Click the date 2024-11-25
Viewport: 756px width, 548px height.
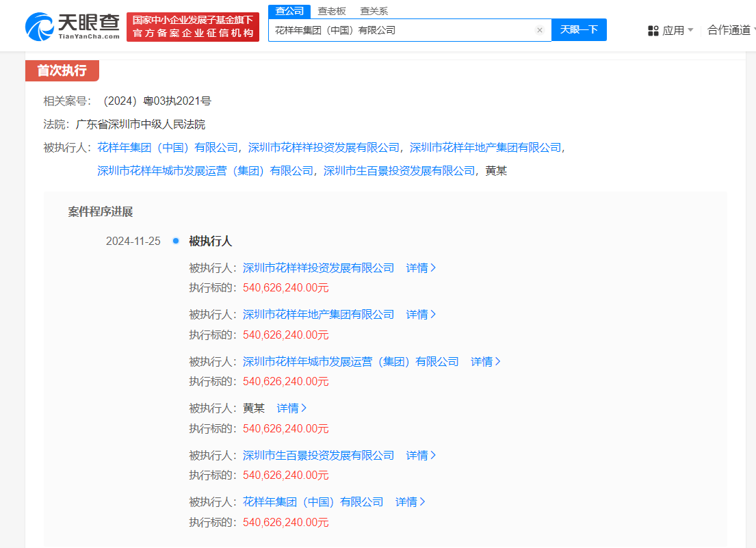tap(133, 242)
